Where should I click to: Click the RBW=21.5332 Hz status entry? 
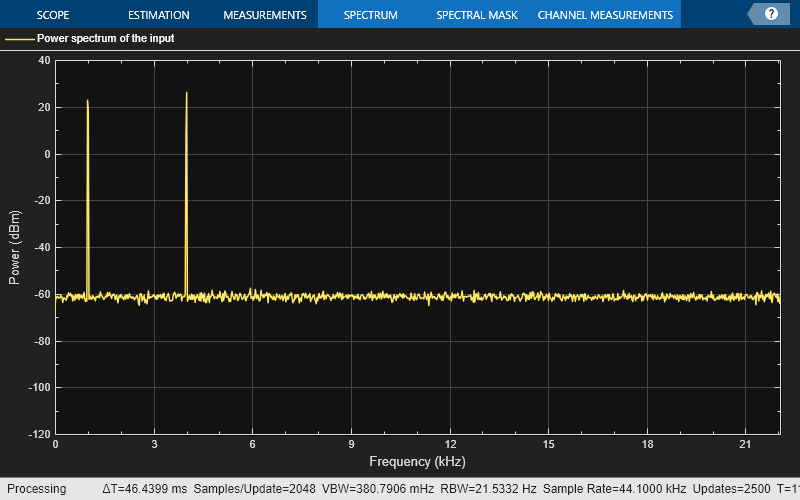click(488, 489)
